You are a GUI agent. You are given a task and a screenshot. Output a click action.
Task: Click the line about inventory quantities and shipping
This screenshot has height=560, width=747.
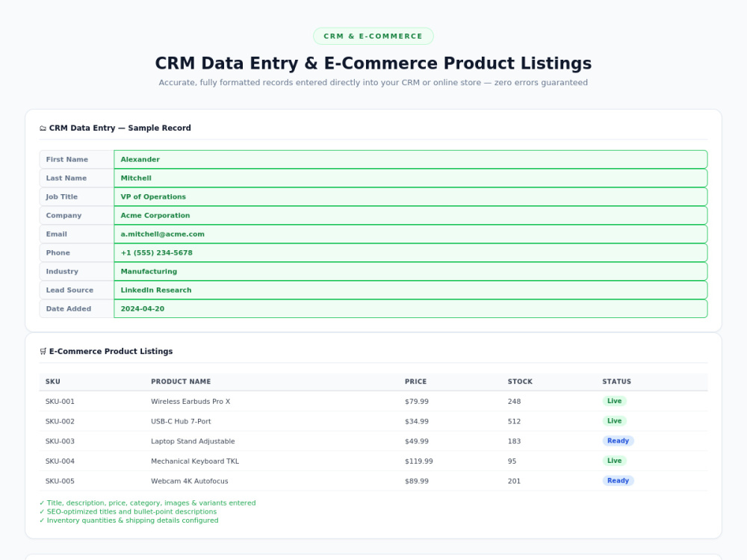tap(129, 520)
